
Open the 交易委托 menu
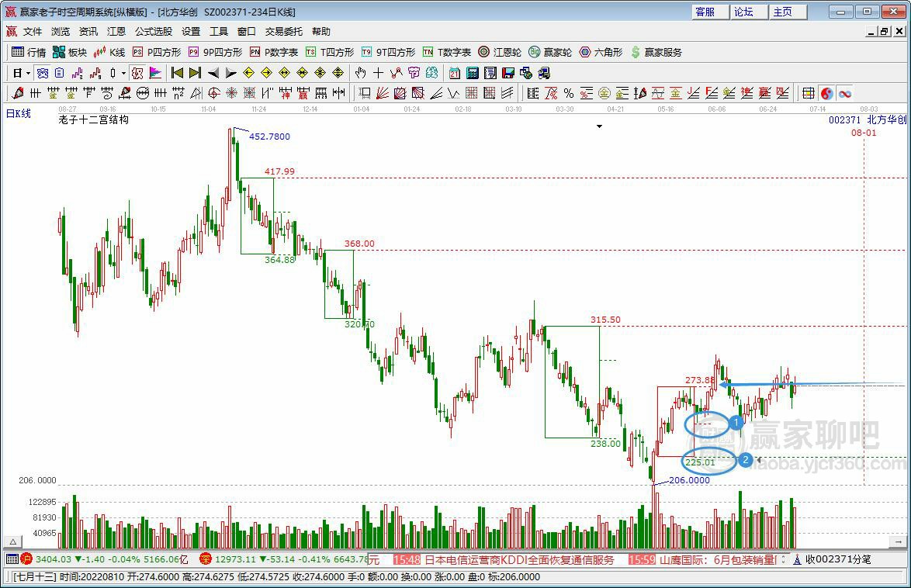pos(283,31)
